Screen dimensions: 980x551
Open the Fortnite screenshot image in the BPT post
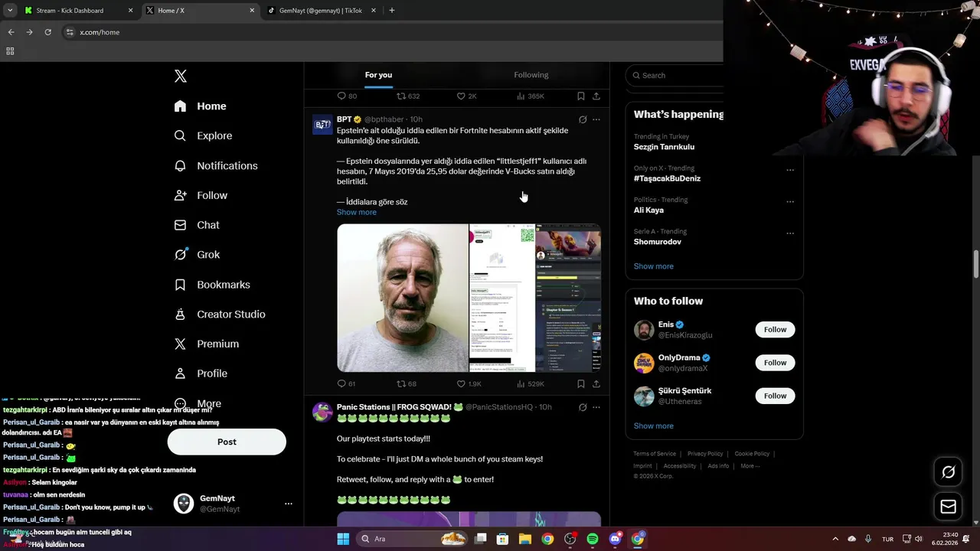click(x=568, y=298)
